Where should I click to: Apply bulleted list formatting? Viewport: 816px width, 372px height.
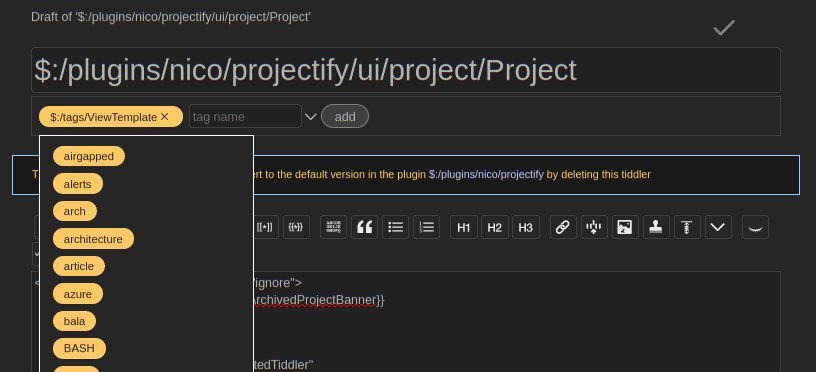click(396, 227)
